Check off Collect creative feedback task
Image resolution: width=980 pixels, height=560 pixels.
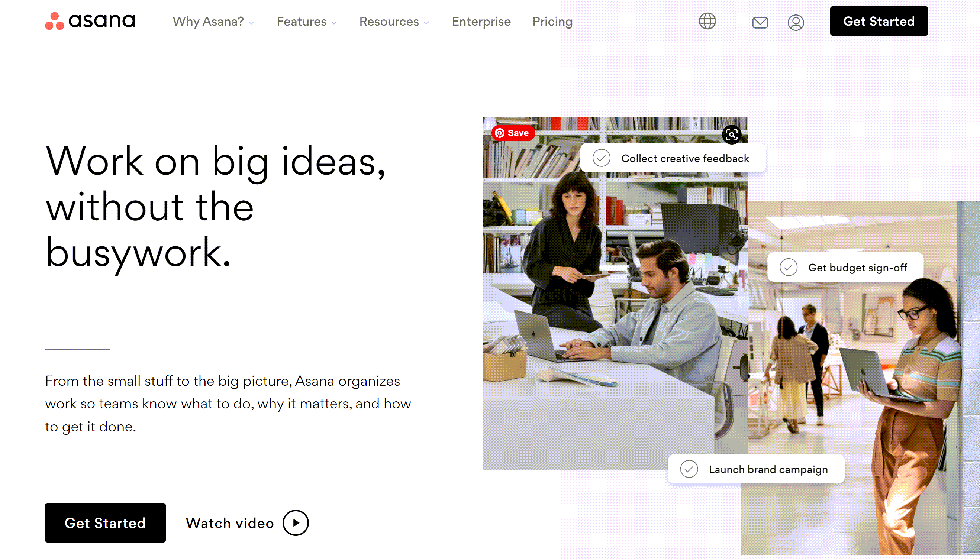601,158
